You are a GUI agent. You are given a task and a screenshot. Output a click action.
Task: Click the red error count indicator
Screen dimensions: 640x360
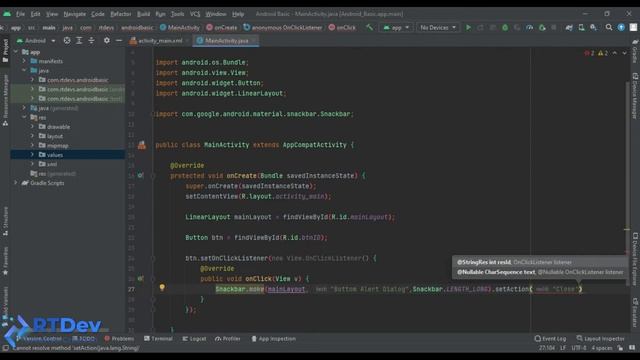[x=589, y=53]
